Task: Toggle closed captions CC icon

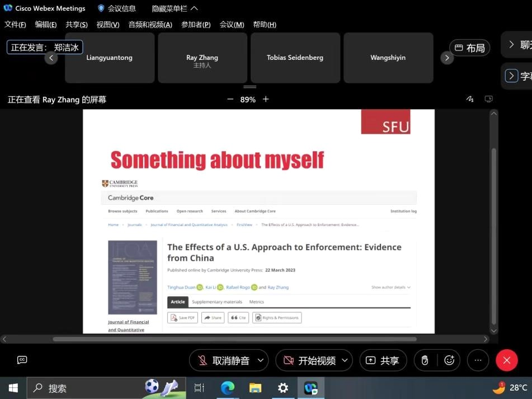Action: point(22,360)
